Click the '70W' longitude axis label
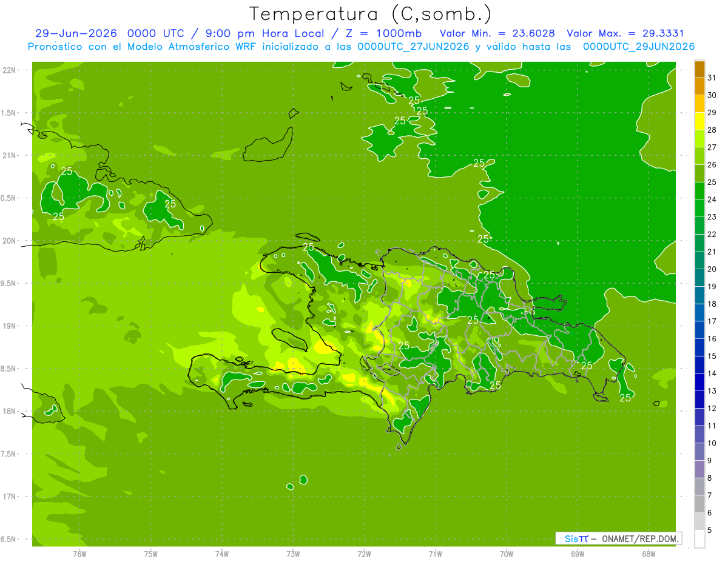The height and width of the screenshot is (562, 728). coord(506,554)
